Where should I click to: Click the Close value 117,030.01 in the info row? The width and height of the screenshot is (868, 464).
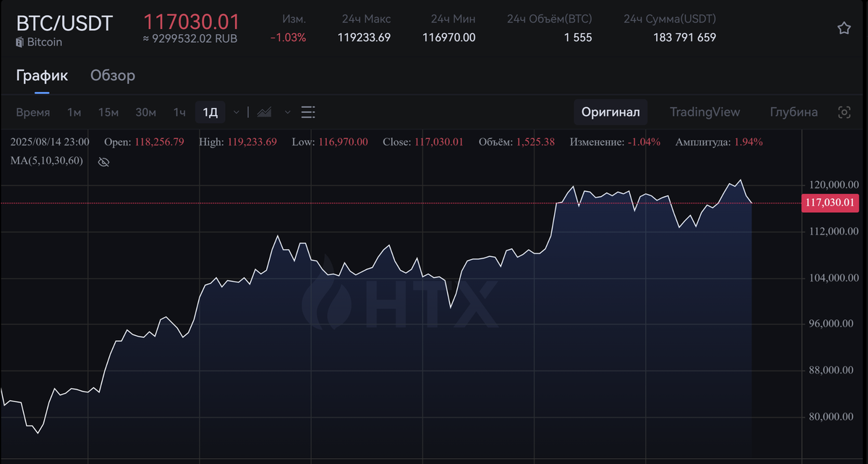[438, 142]
